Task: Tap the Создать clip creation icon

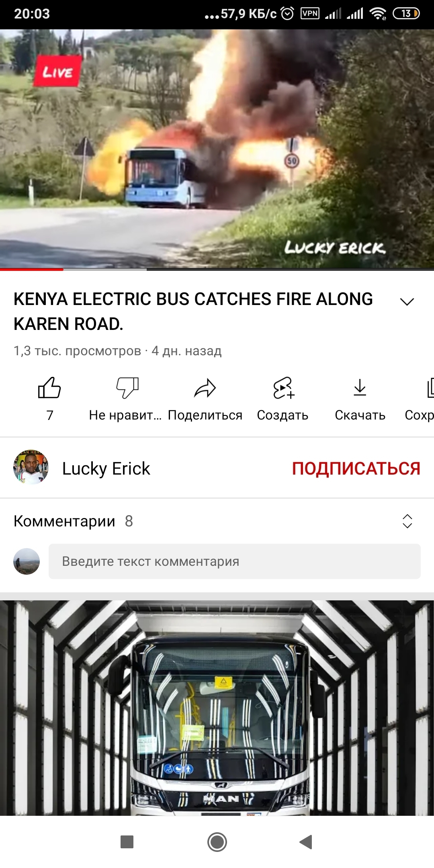Action: pyautogui.click(x=283, y=388)
